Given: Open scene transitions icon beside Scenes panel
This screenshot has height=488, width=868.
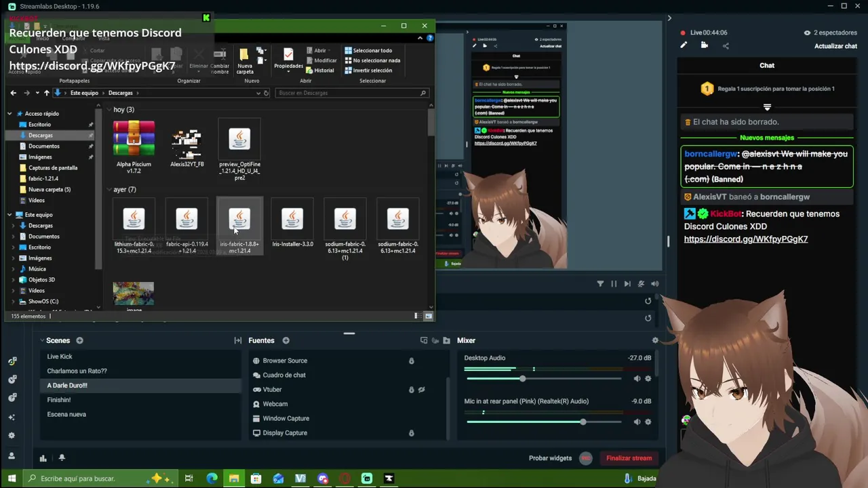Looking at the screenshot, I should (x=238, y=340).
